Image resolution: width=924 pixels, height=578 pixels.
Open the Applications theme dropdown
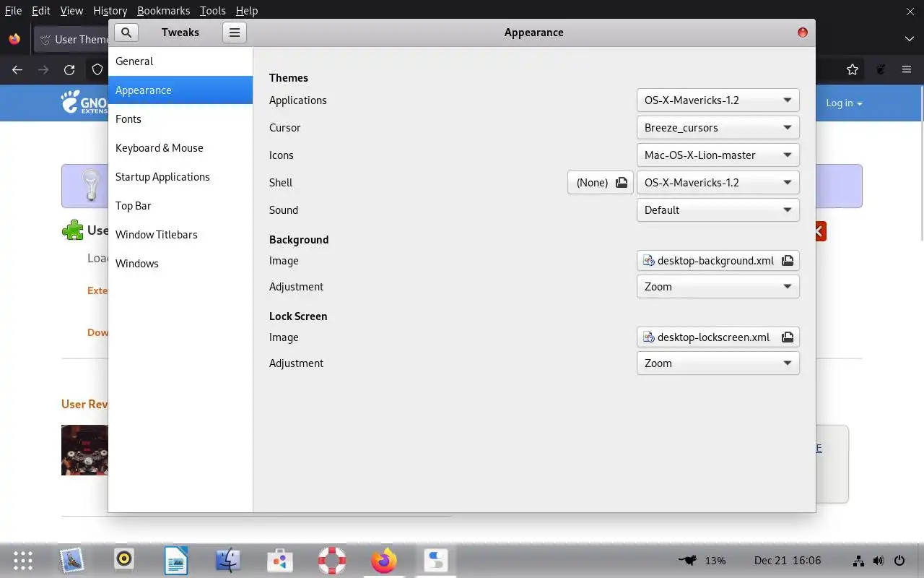click(x=718, y=100)
